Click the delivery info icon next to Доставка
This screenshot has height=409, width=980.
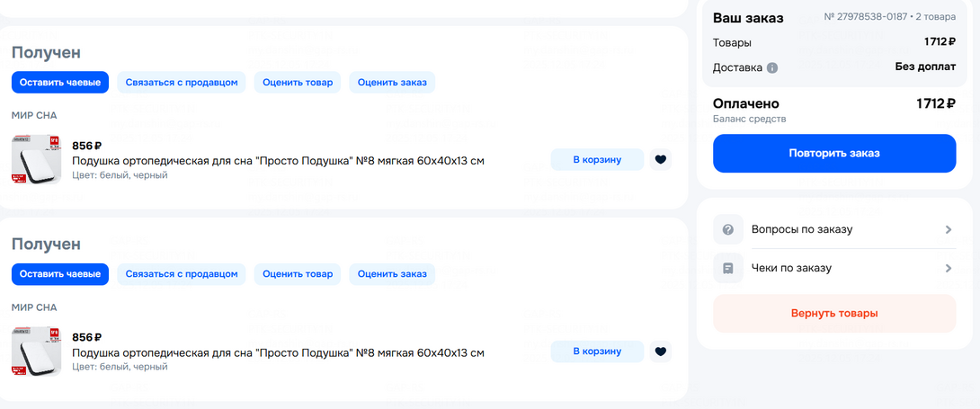click(772, 67)
